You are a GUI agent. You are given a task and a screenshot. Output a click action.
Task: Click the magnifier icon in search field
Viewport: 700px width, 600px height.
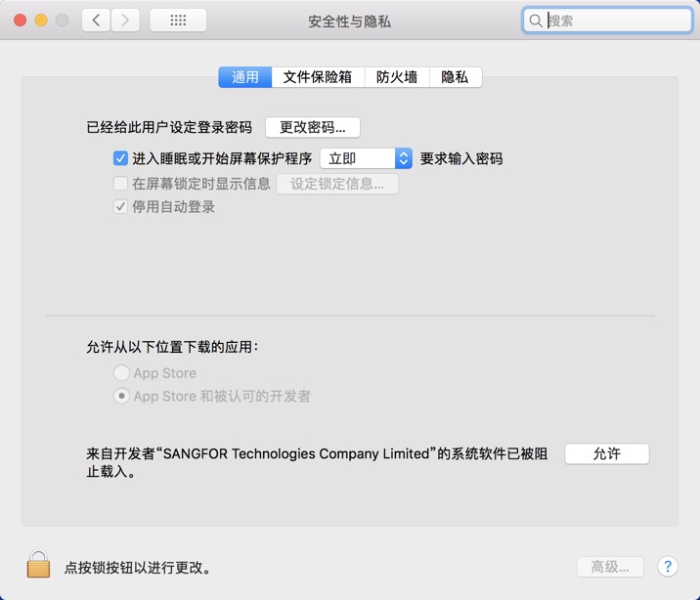pyautogui.click(x=536, y=21)
